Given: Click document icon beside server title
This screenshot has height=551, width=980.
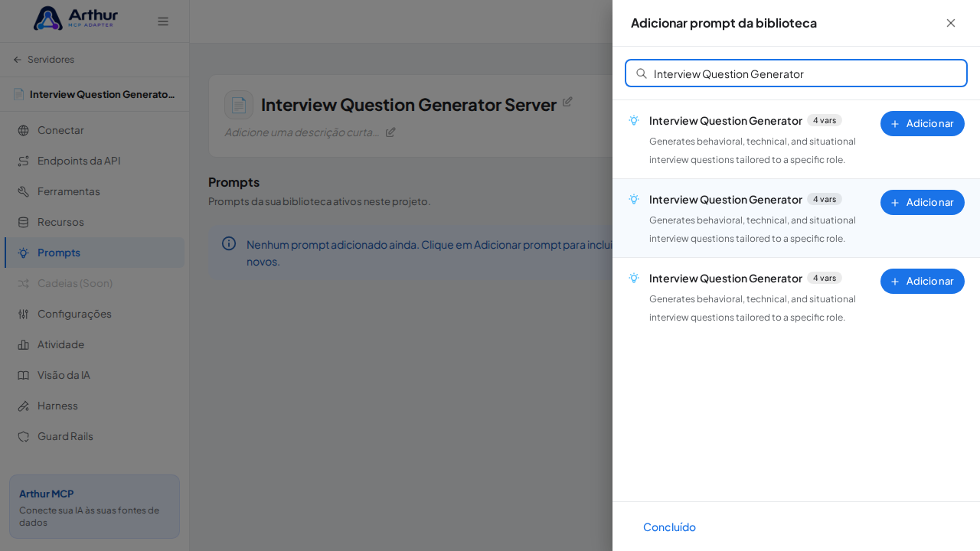Looking at the screenshot, I should pos(239,105).
